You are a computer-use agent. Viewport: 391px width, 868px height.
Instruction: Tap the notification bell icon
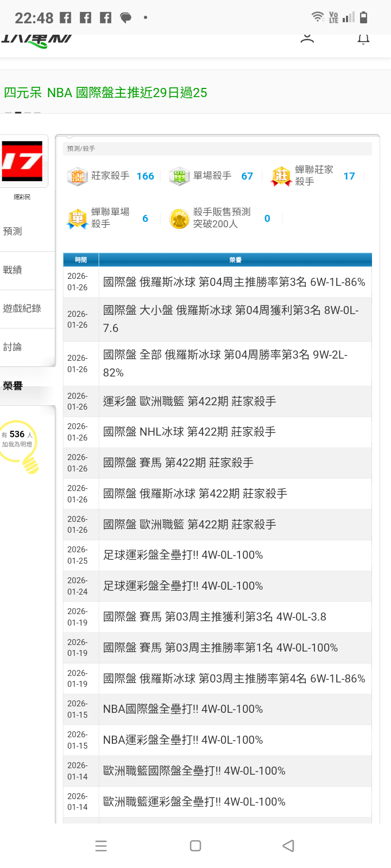tap(363, 39)
